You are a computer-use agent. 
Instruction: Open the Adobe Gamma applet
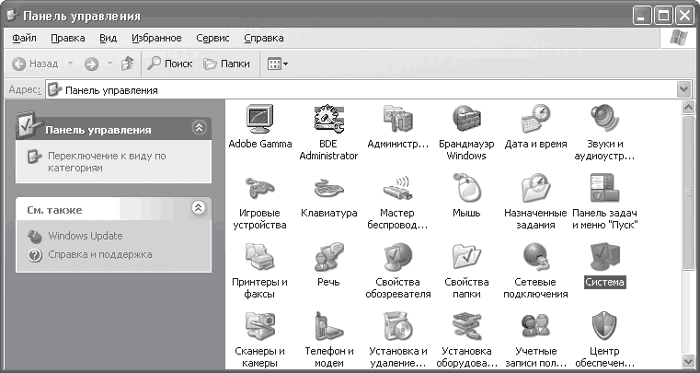(x=260, y=119)
